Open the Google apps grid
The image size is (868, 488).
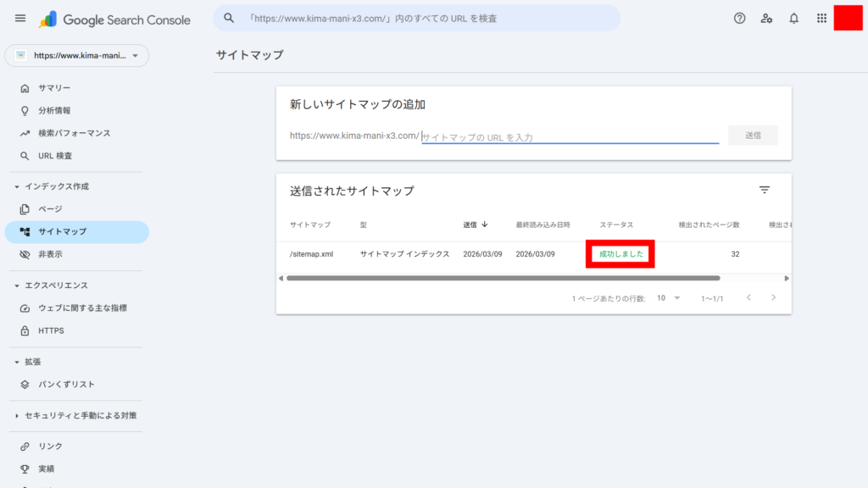821,17
